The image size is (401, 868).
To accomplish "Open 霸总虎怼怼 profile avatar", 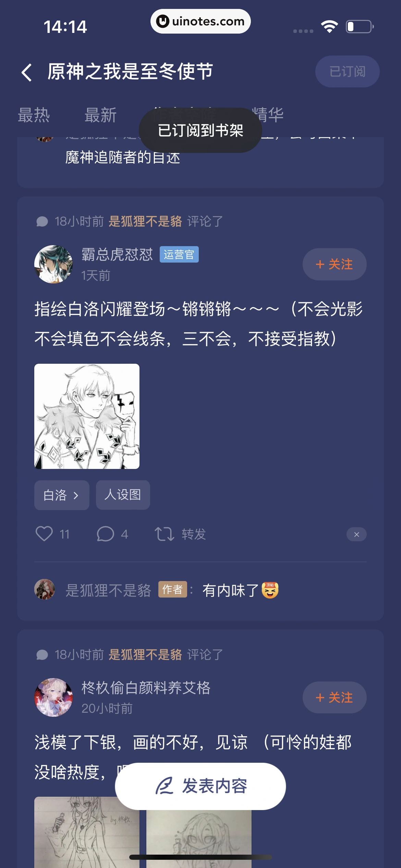I will coord(53,264).
